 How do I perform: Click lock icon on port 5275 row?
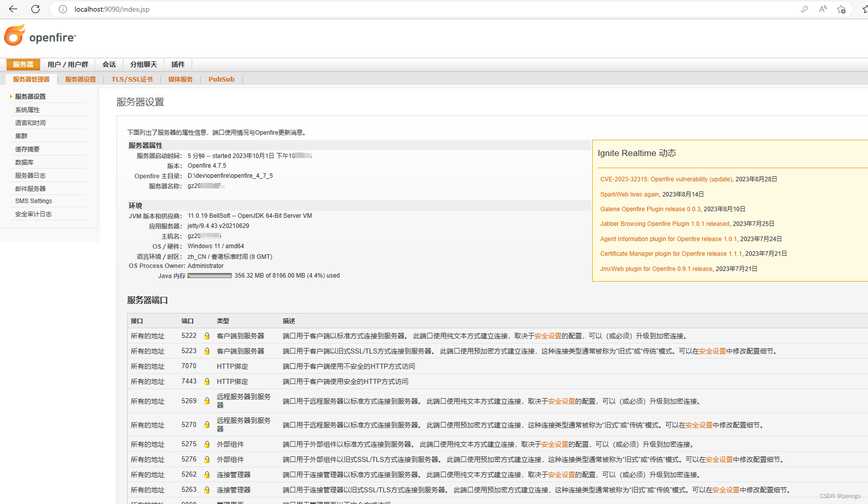207,444
